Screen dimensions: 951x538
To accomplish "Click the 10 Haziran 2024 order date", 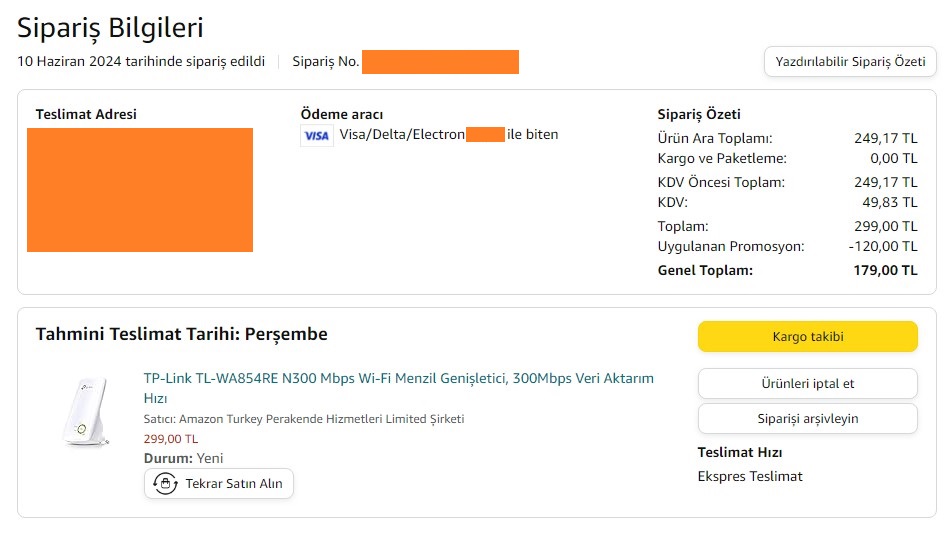I will coord(141,62).
